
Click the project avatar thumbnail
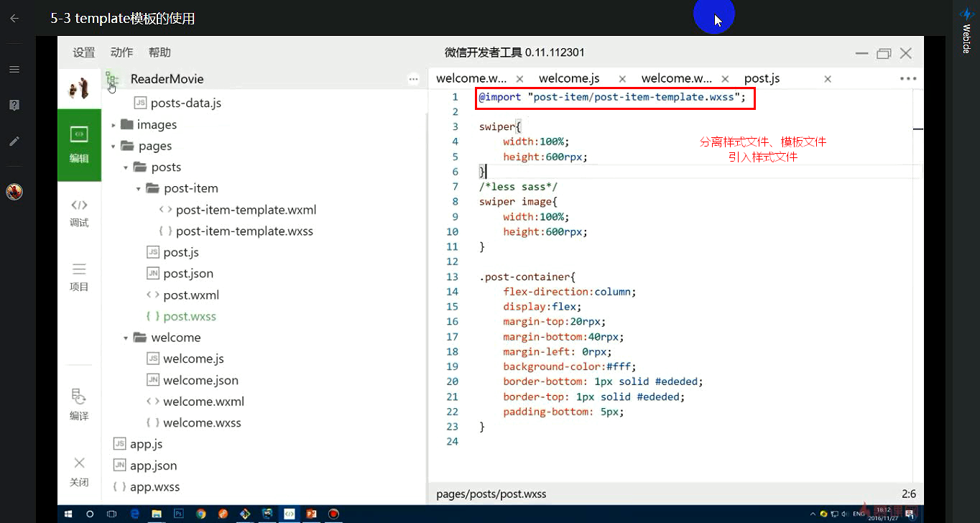78,88
